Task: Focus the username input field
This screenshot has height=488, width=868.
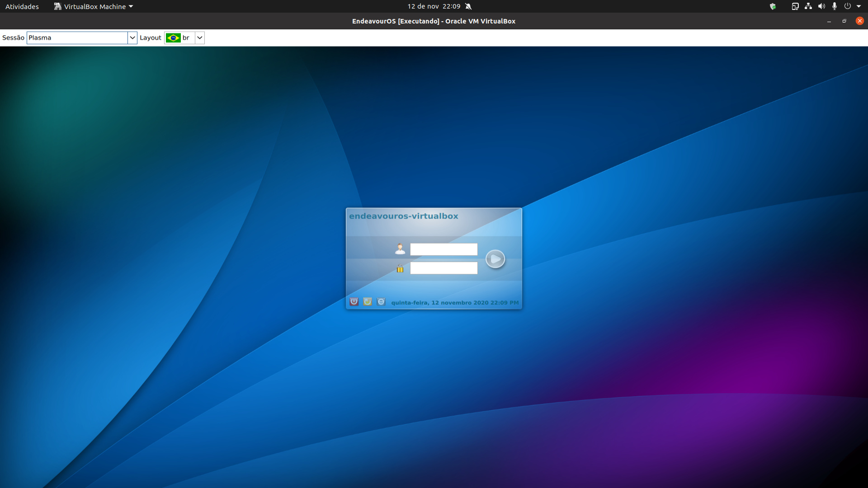Action: click(444, 249)
